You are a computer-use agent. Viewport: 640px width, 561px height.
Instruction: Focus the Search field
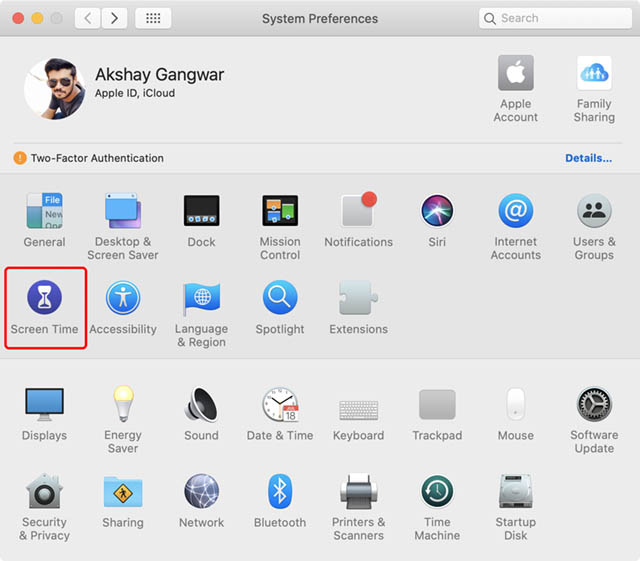555,18
